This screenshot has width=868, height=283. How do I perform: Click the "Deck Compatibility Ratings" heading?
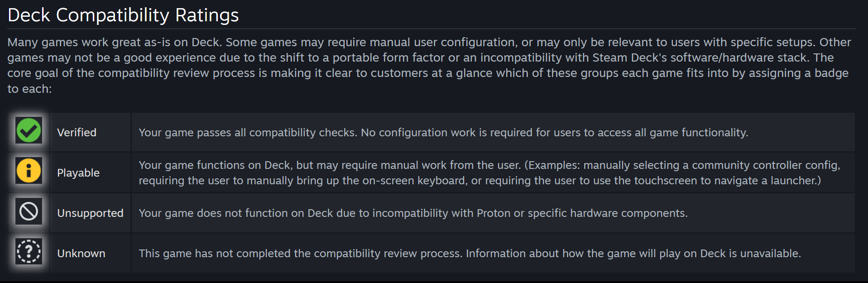click(x=123, y=15)
